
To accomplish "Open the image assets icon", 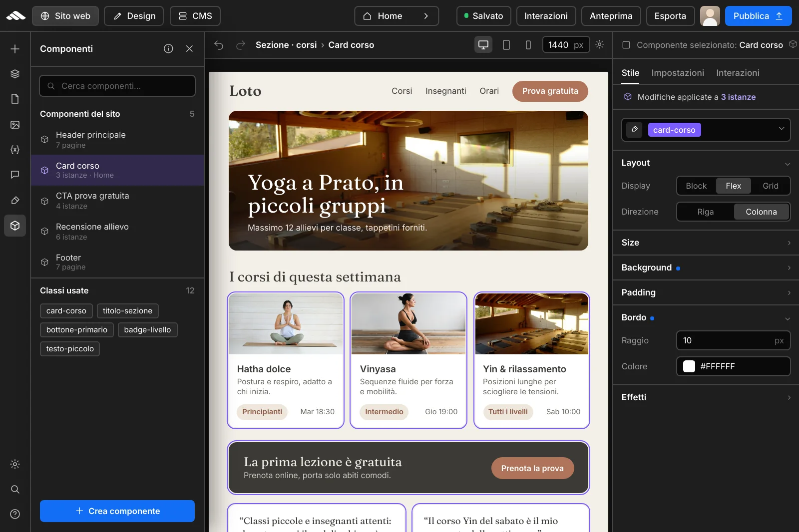I will pyautogui.click(x=15, y=125).
